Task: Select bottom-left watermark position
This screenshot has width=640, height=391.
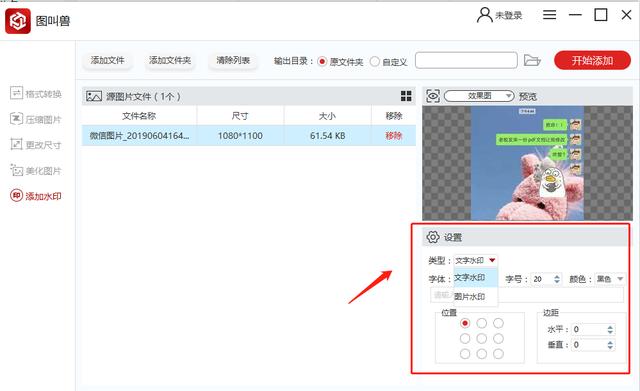Action: 465,354
